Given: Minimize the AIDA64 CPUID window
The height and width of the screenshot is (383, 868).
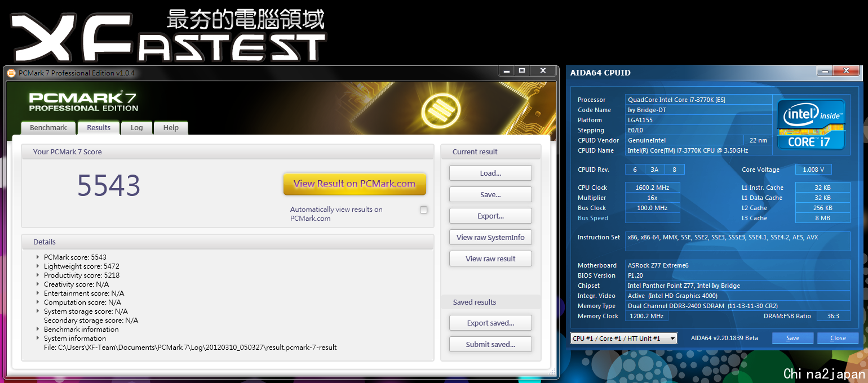Looking at the screenshot, I should click(826, 71).
